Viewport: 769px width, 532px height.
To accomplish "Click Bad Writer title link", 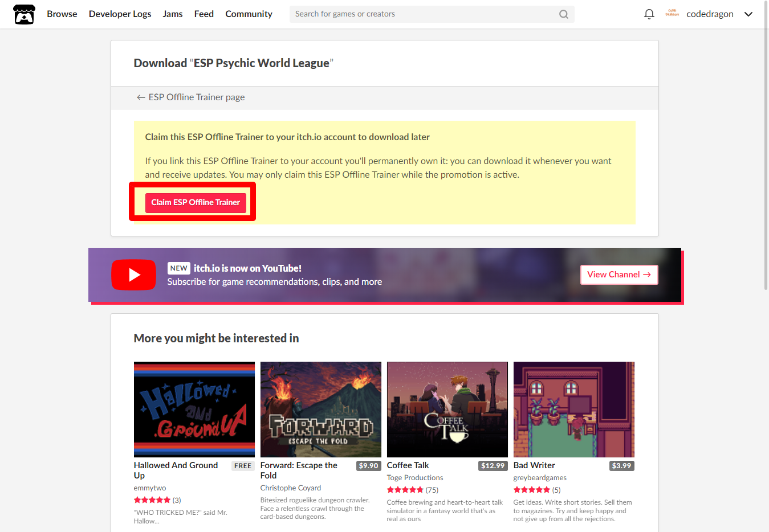I will click(x=534, y=465).
